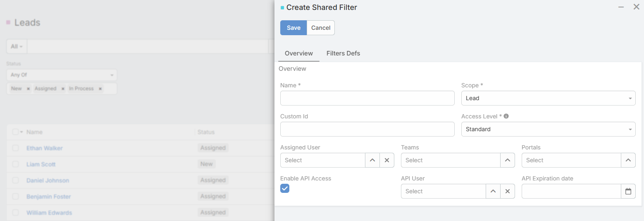This screenshot has height=221, width=644.
Task: Open API User selection arrow icon
Action: click(x=493, y=191)
